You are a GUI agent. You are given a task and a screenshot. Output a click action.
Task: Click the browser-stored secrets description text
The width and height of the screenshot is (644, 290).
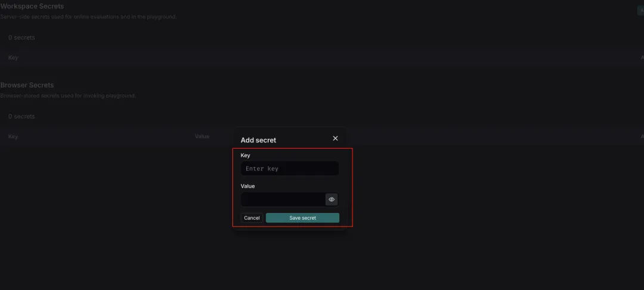coord(68,95)
